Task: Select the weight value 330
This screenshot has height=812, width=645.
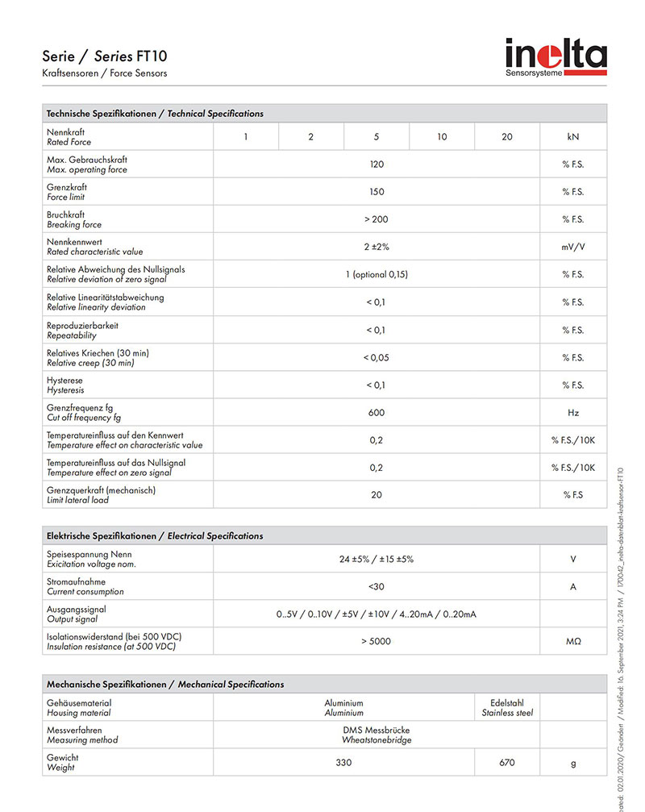Action: [x=343, y=762]
